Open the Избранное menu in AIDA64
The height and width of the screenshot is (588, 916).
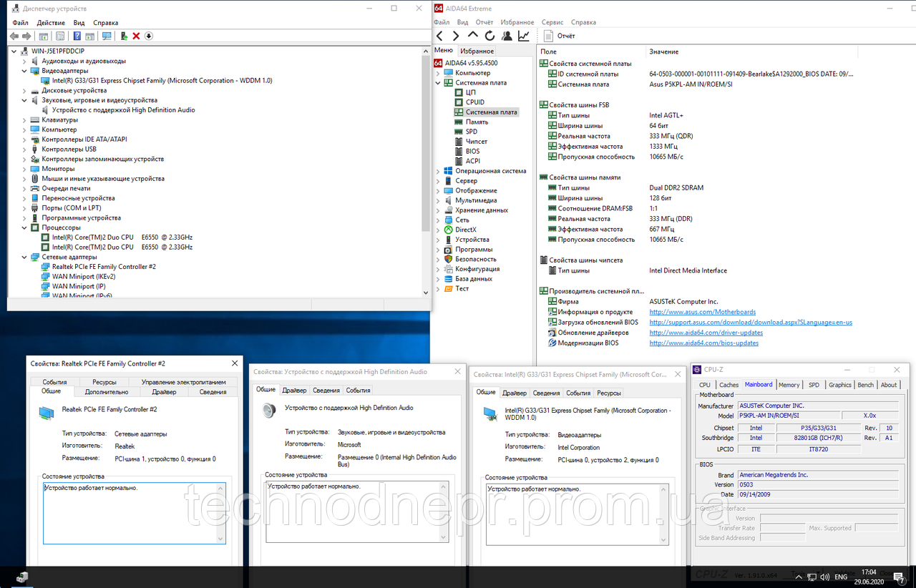click(x=517, y=22)
